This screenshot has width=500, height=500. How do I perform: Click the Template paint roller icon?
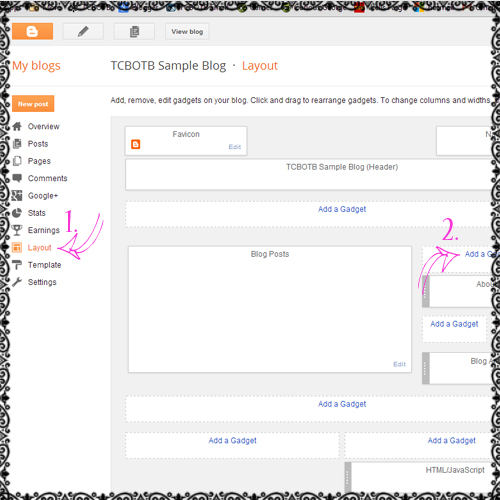pyautogui.click(x=17, y=265)
